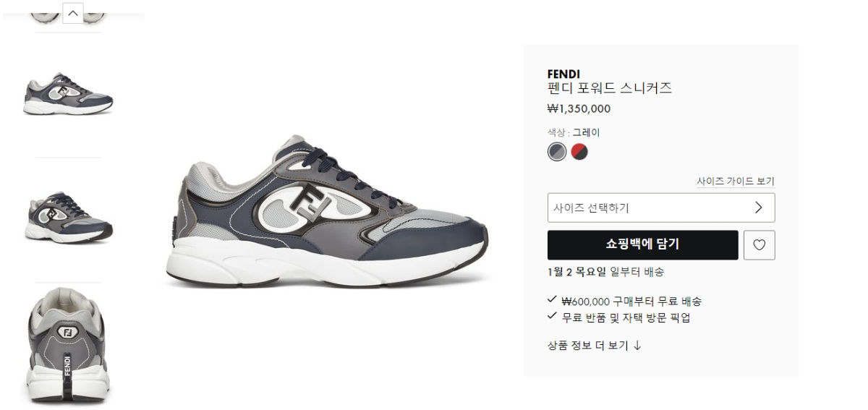
Task: Click the arrow in the size selector
Action: pos(758,208)
